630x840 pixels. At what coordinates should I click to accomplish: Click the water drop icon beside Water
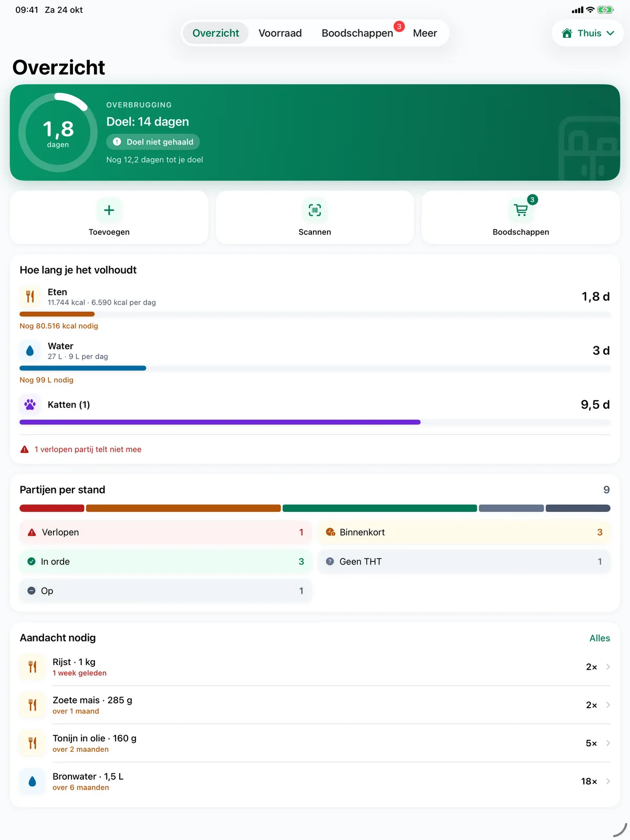click(x=30, y=351)
